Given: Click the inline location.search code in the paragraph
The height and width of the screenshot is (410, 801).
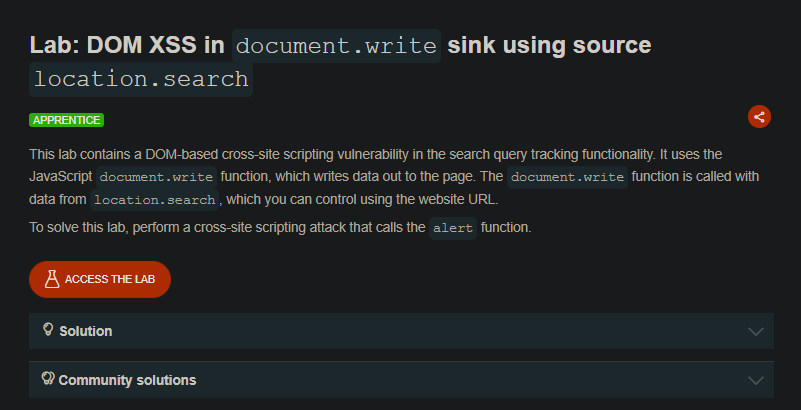Looking at the screenshot, I should [x=154, y=200].
